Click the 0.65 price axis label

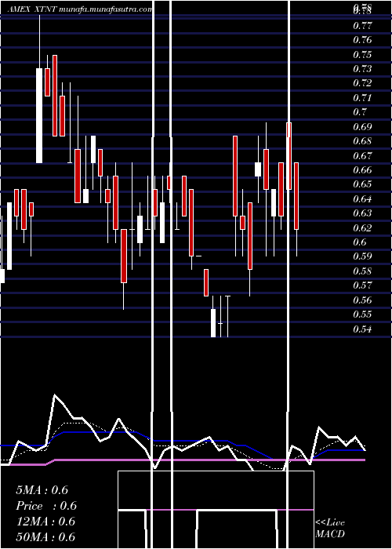click(362, 184)
